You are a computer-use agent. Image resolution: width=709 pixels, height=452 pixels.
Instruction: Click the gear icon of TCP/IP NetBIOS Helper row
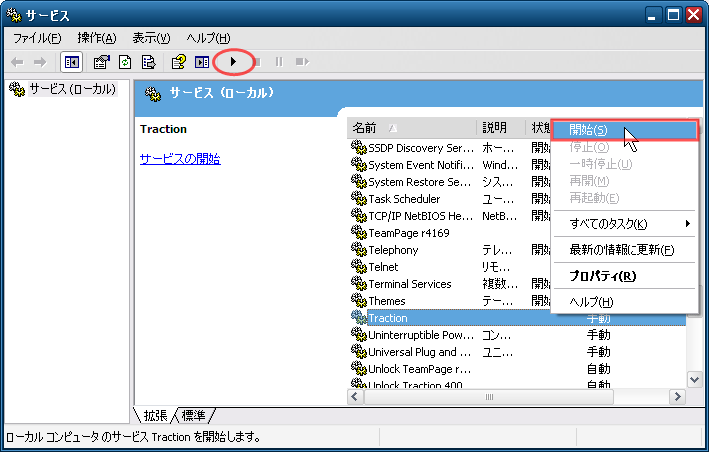(359, 216)
